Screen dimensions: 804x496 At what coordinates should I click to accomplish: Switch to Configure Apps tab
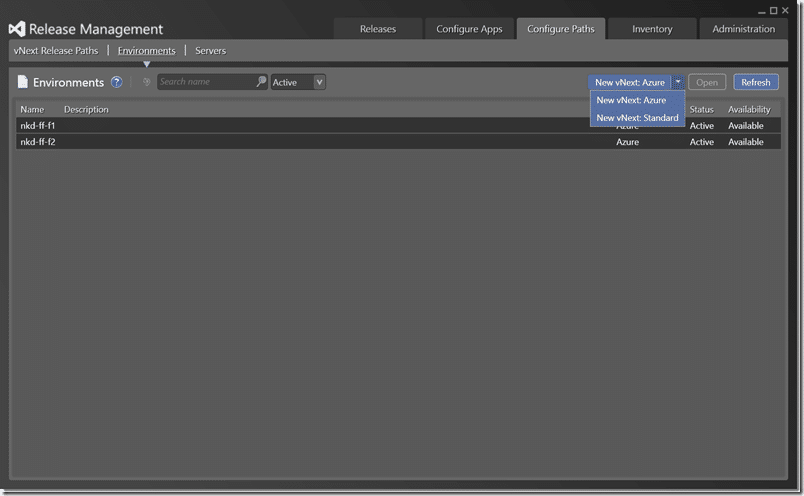tap(469, 29)
